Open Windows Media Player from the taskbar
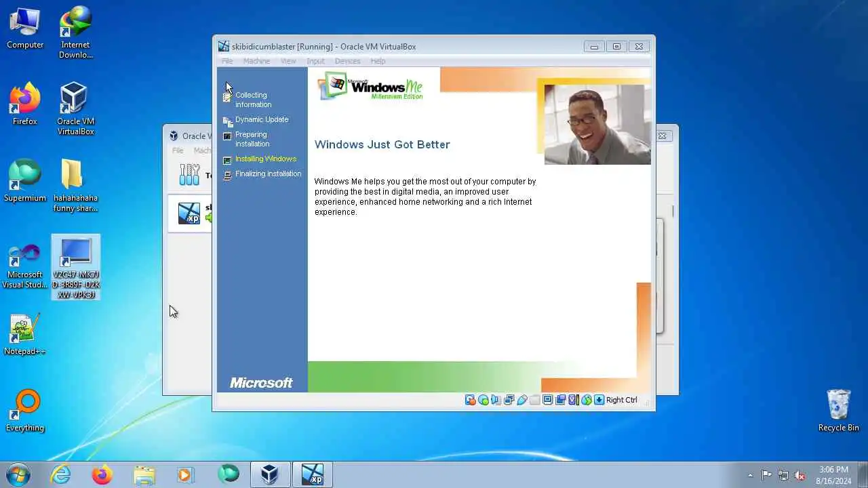This screenshot has height=488, width=868. tap(186, 474)
